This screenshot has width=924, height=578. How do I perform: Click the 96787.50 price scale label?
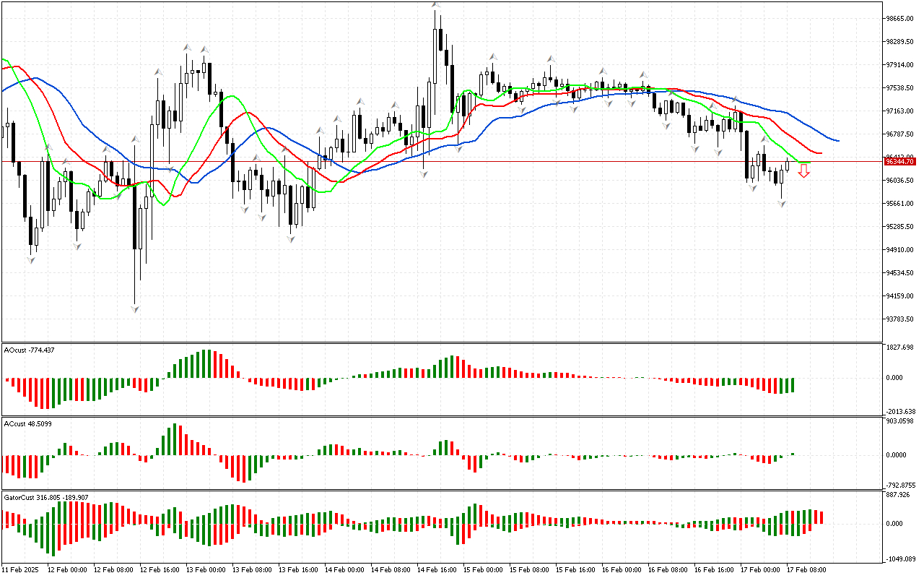click(x=901, y=134)
